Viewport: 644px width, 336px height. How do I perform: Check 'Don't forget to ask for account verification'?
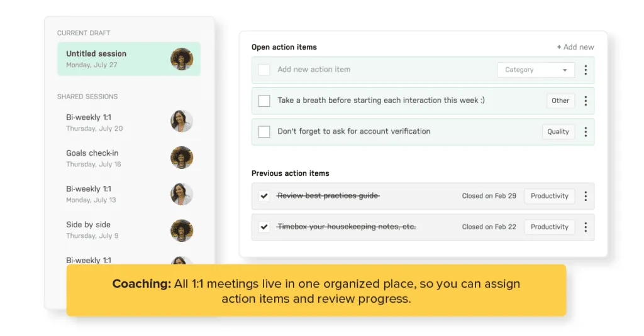click(x=265, y=132)
